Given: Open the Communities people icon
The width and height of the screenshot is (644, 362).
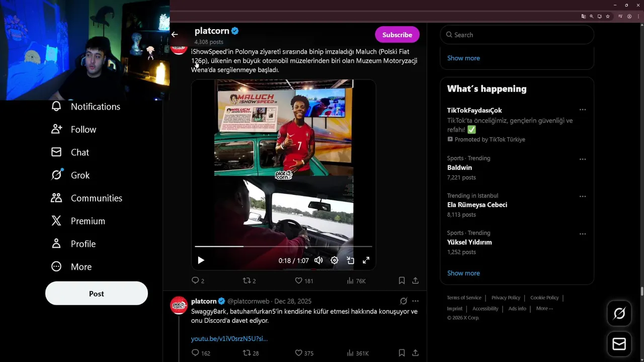Looking at the screenshot, I should coord(56,198).
